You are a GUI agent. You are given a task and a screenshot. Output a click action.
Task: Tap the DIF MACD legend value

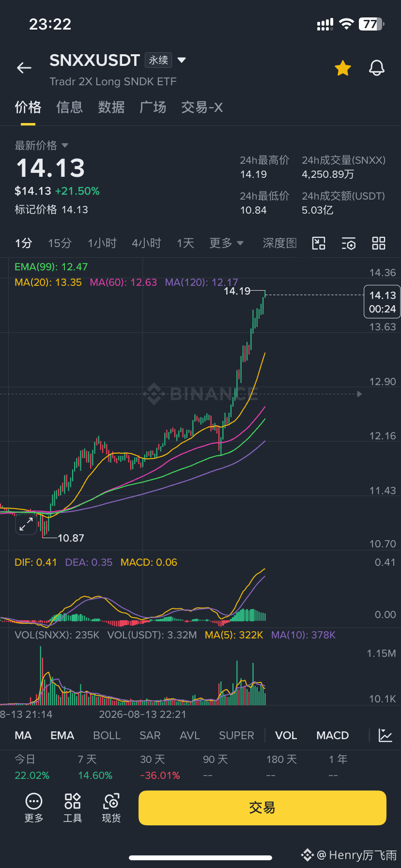coord(36,562)
